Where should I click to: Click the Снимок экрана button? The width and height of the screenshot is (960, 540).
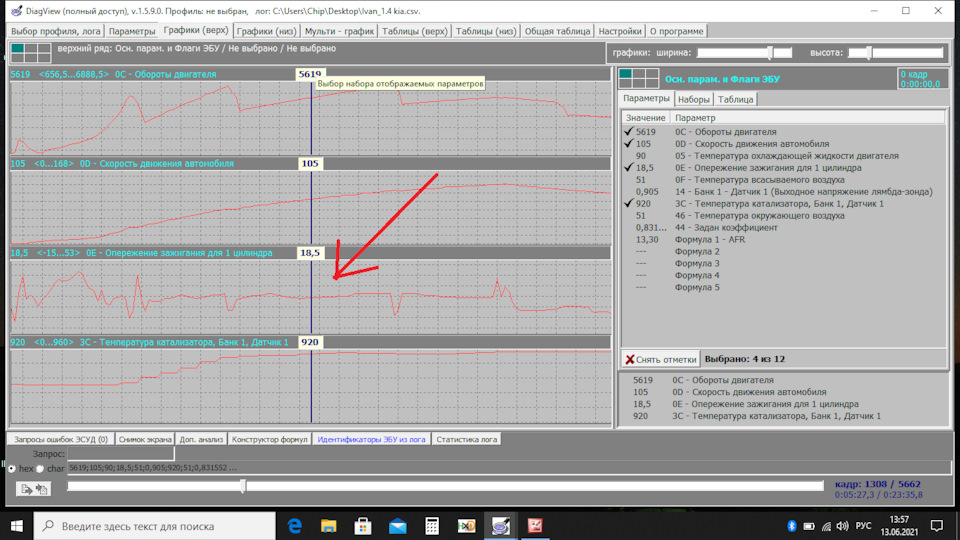145,439
